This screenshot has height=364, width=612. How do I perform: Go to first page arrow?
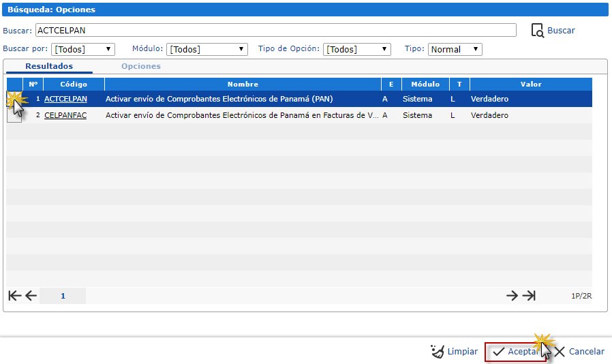tap(15, 296)
